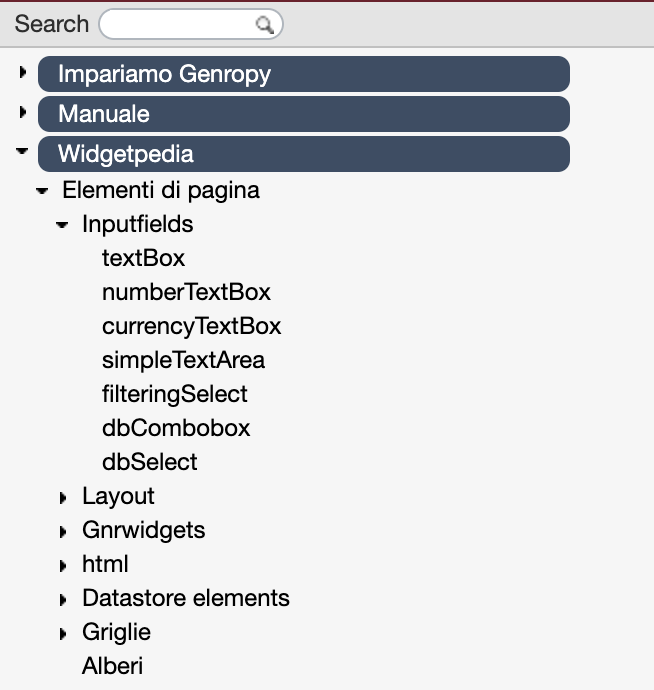Image resolution: width=654 pixels, height=690 pixels.
Task: Open the Alberi entry
Action: [112, 666]
